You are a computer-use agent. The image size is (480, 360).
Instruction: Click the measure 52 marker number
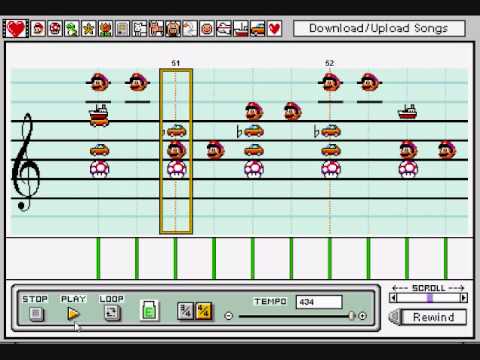pos(329,63)
